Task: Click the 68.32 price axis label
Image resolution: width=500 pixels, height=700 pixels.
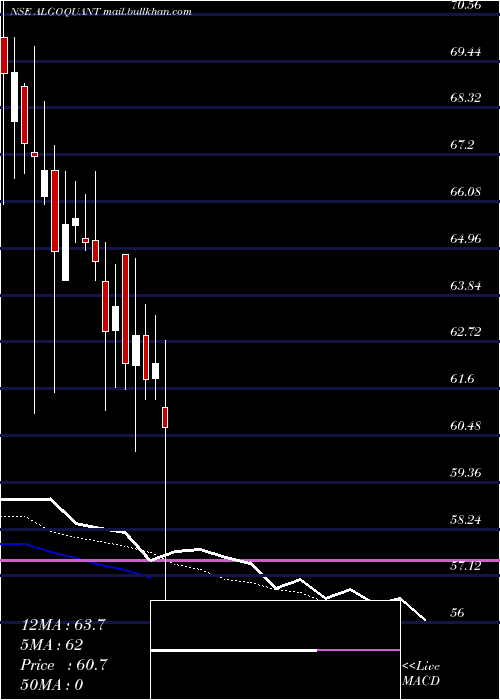Action: pos(466,98)
